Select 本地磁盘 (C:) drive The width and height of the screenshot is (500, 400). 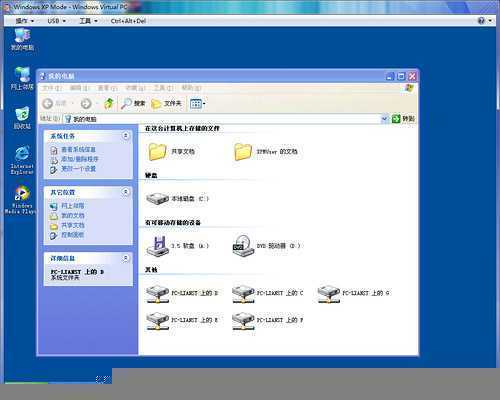(177, 199)
